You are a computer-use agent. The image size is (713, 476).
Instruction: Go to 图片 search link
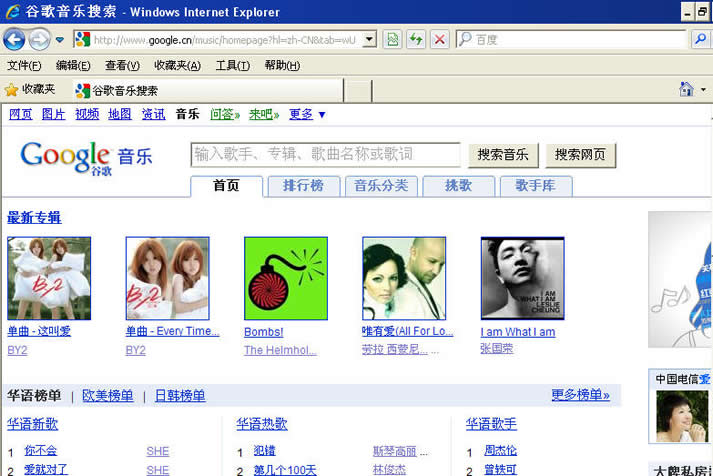(54, 114)
